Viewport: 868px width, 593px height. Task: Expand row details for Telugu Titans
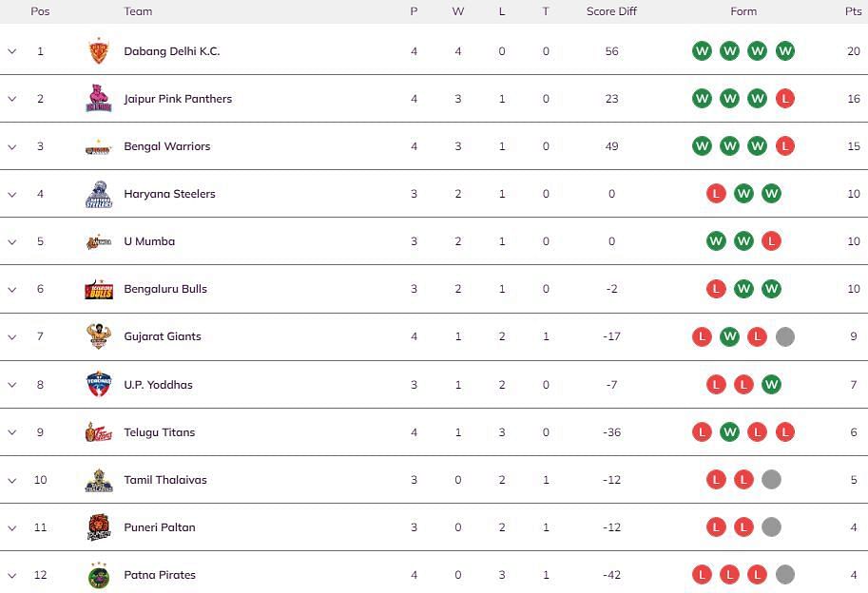click(12, 432)
